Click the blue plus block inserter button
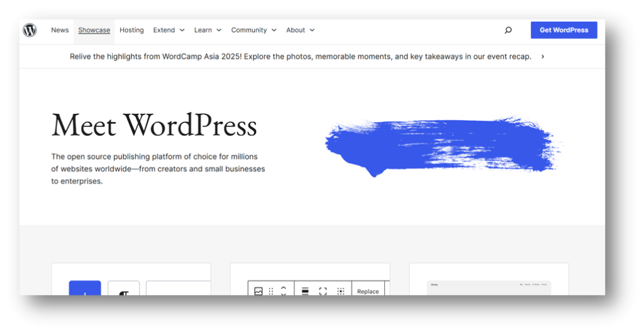This screenshot has height=334, width=644. pyautogui.click(x=85, y=288)
